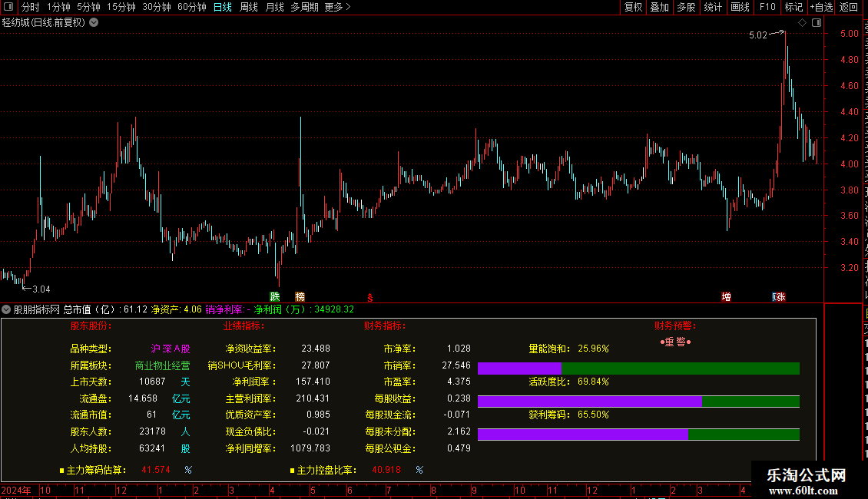Click the 增 marker icon near the chart bottom
The width and height of the screenshot is (868, 499).
click(727, 297)
